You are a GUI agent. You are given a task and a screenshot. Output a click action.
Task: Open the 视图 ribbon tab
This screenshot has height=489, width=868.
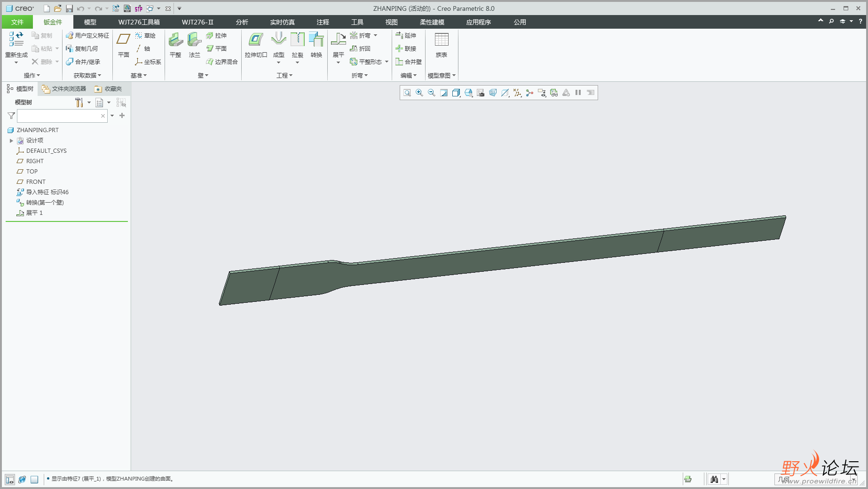pyautogui.click(x=392, y=22)
